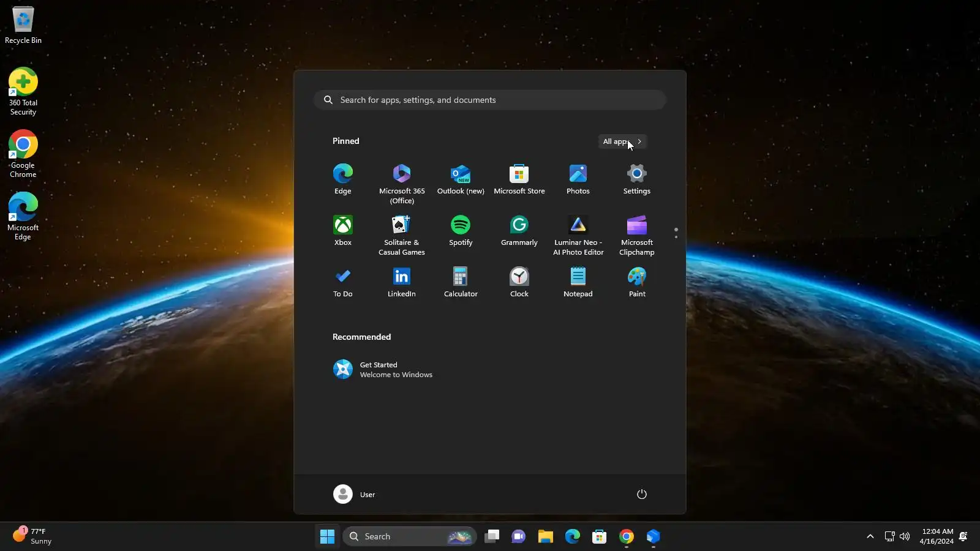Open the User account menu
Screen dimensions: 980x551
click(355, 494)
